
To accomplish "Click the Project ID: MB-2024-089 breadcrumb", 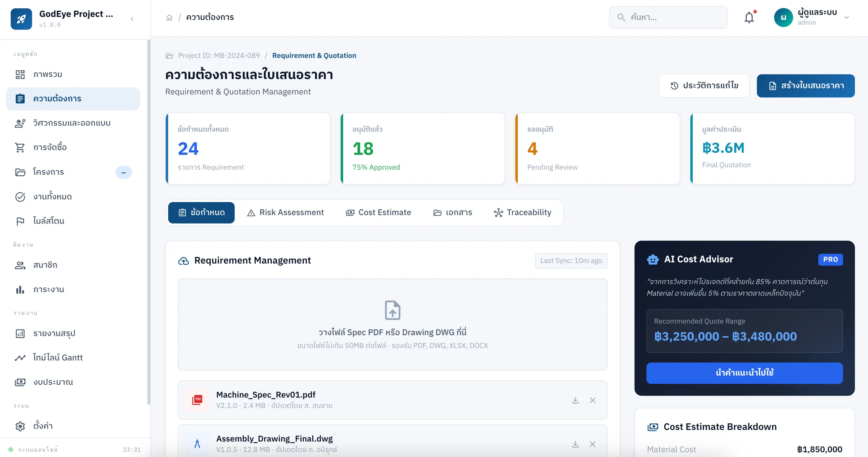I will tap(219, 56).
